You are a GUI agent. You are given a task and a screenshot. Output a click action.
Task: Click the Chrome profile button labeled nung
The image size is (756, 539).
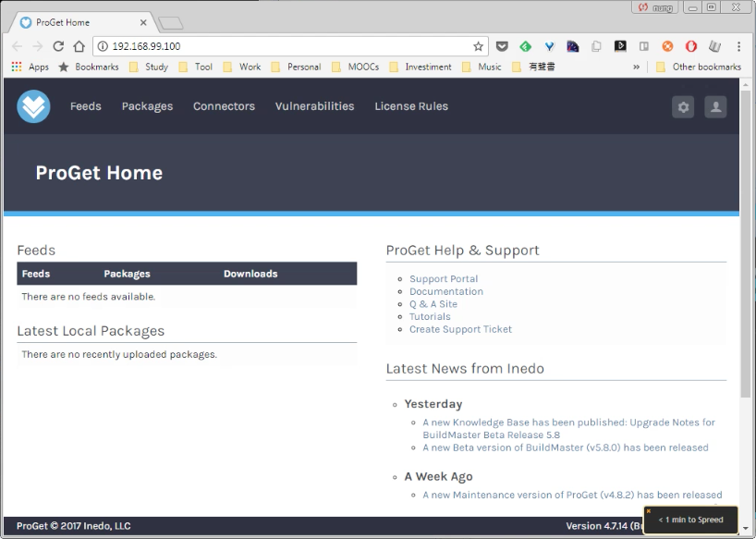655,7
